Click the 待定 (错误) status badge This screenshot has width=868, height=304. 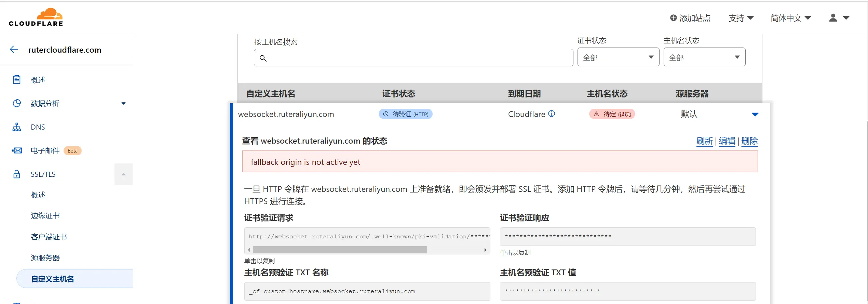pos(612,114)
